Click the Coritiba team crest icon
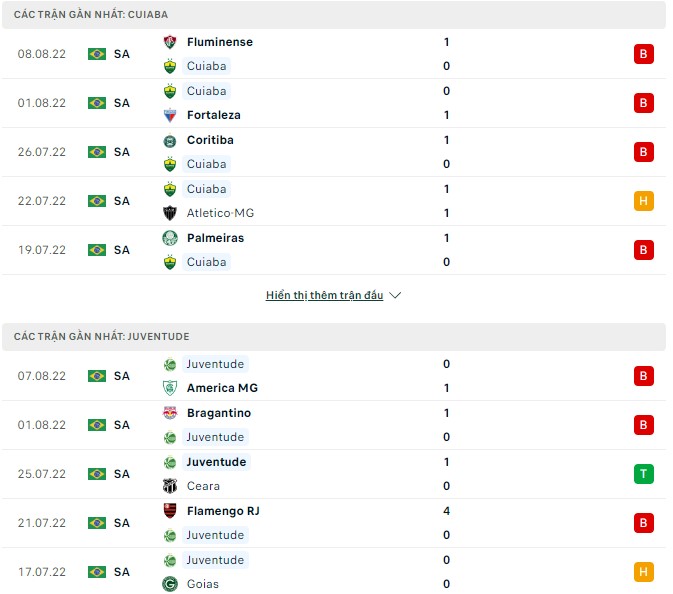673x594 pixels. pyautogui.click(x=170, y=140)
